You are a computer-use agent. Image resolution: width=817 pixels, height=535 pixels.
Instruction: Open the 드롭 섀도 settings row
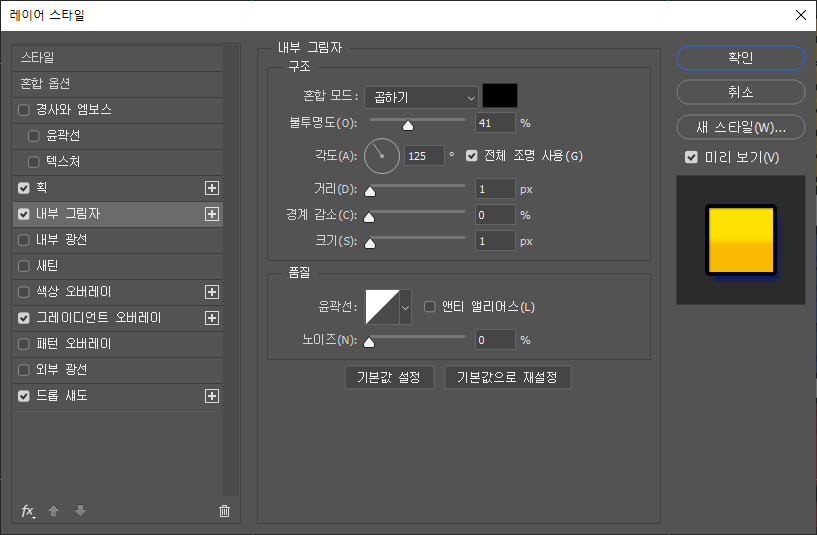(118, 396)
